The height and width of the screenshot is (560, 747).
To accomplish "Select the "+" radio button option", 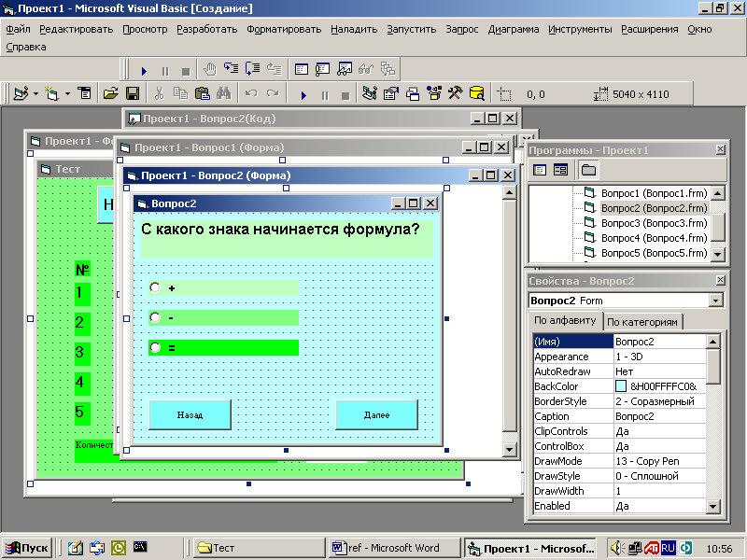I will tap(155, 288).
